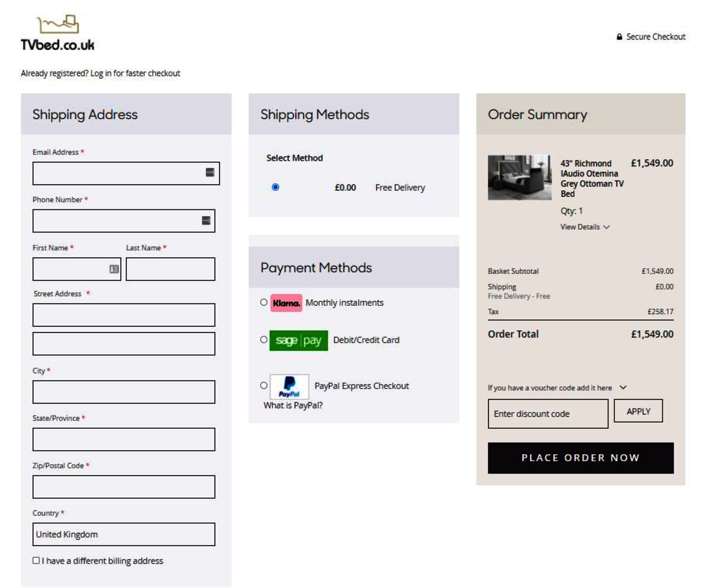Click the Apply discount button
Screen dimensions: 722x588
pyautogui.click(x=638, y=411)
